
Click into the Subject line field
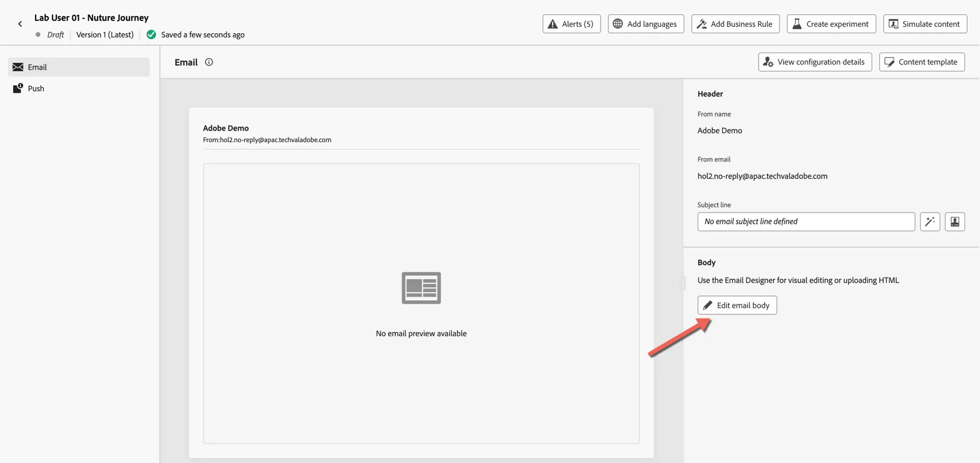(x=806, y=221)
